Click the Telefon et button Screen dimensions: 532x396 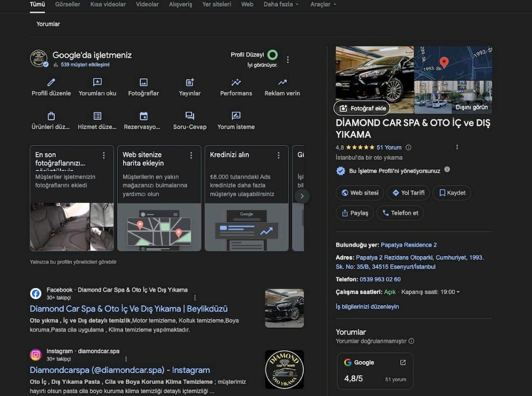coord(400,213)
